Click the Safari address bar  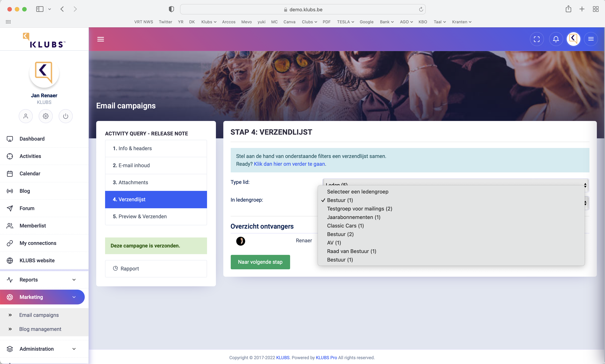pyautogui.click(x=302, y=9)
